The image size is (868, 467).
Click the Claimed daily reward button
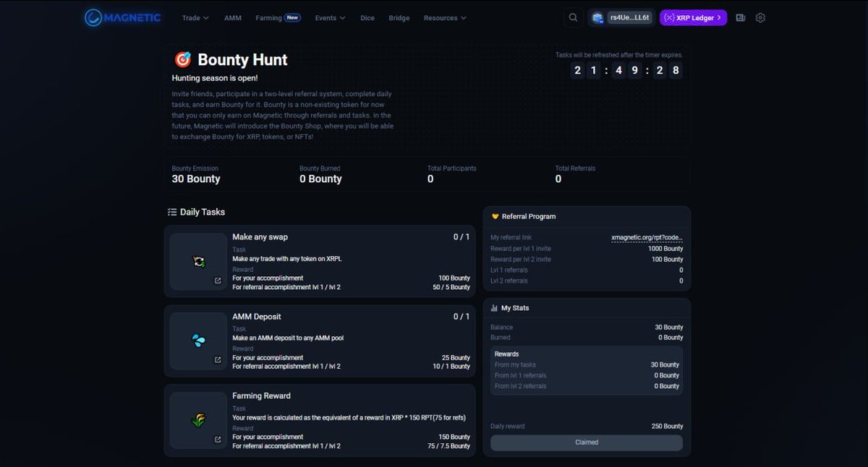[x=587, y=442]
